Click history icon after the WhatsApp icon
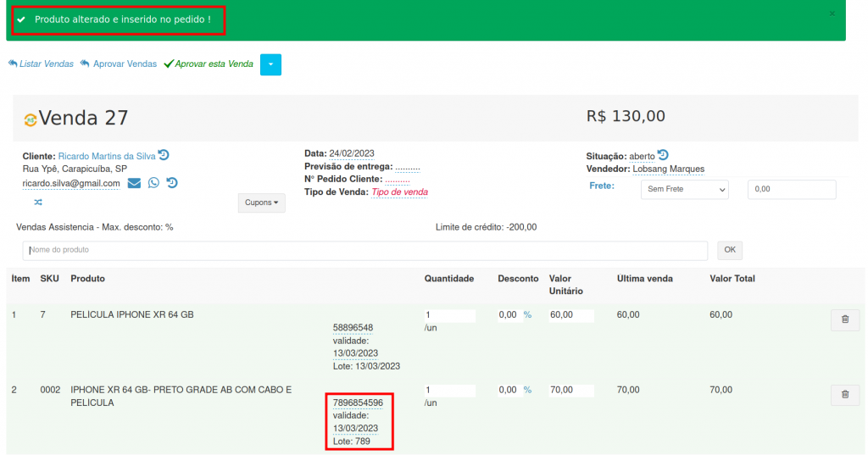868x455 pixels. coord(172,183)
